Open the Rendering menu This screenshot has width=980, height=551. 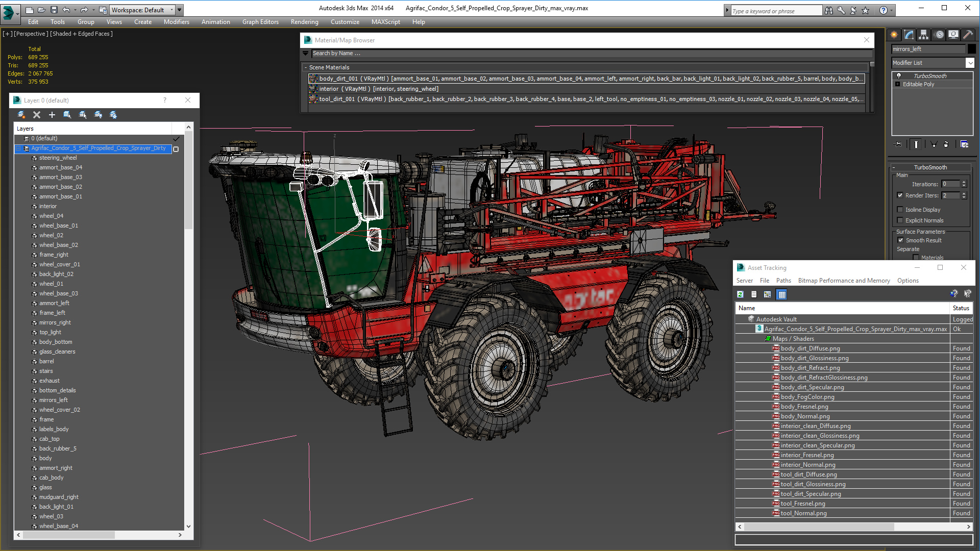click(x=305, y=22)
